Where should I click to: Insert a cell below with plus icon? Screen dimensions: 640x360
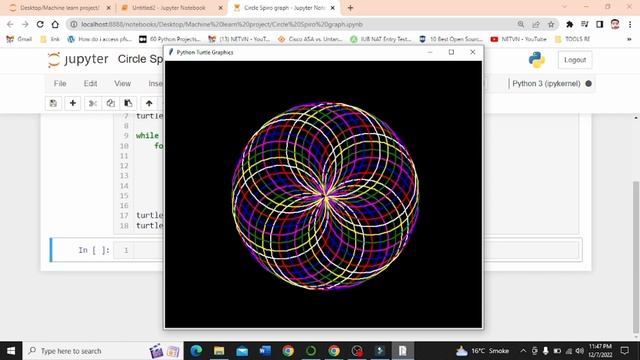(x=73, y=103)
